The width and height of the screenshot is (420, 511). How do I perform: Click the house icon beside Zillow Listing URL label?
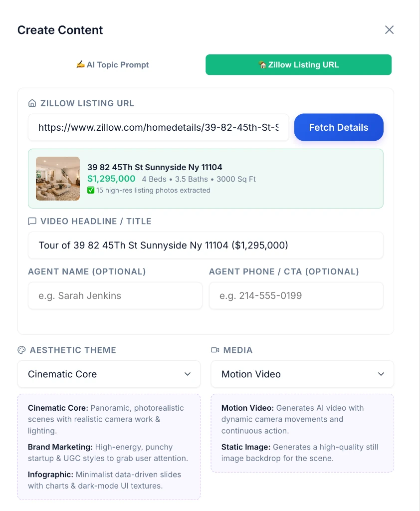point(32,103)
